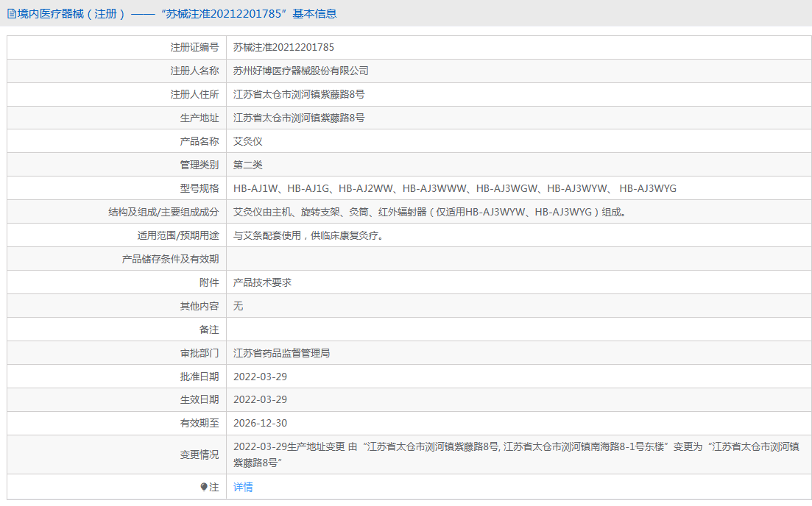Click product name 艾灸仪
Screen dimensions: 812x506
[247, 141]
